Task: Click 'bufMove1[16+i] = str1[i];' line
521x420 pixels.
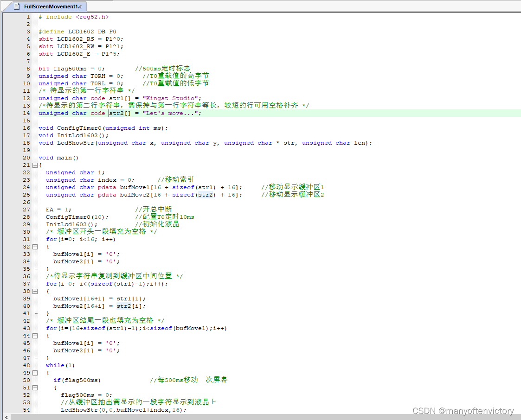Action: pyautogui.click(x=99, y=299)
